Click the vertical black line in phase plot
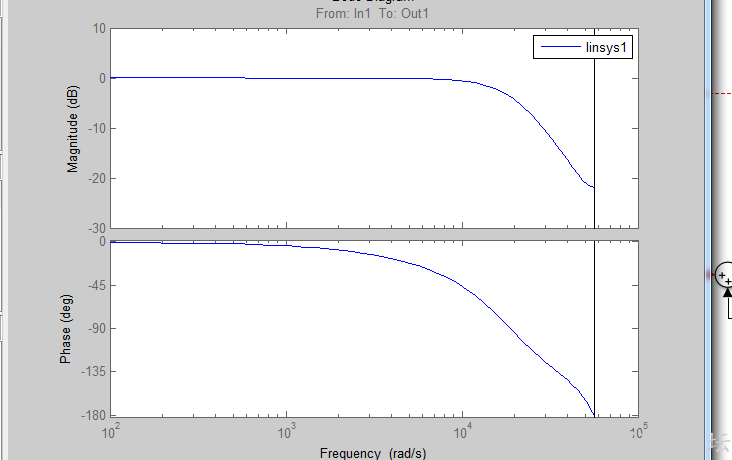 594,329
